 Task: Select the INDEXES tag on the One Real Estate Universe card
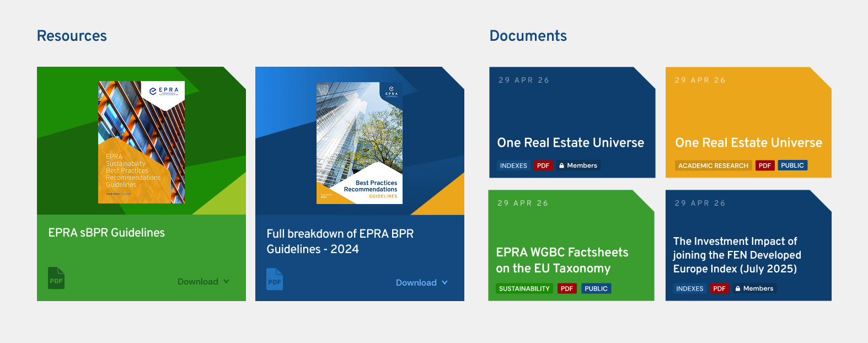pos(513,165)
